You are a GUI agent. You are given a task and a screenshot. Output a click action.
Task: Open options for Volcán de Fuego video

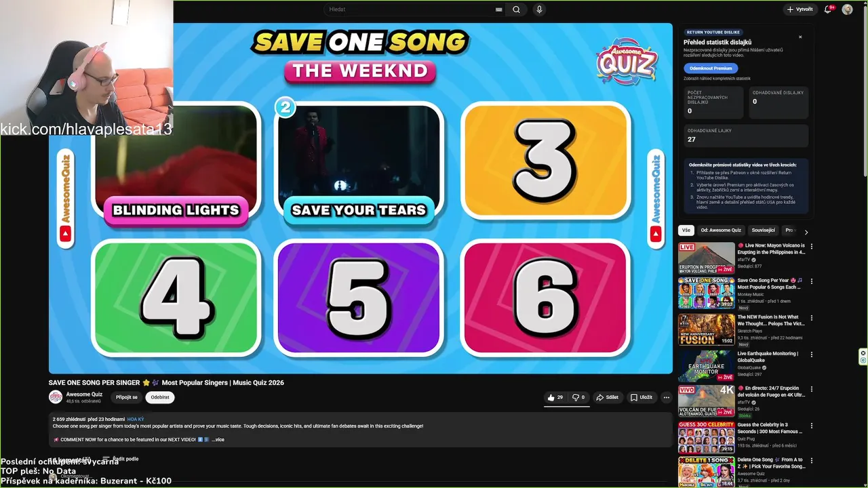pyautogui.click(x=812, y=388)
